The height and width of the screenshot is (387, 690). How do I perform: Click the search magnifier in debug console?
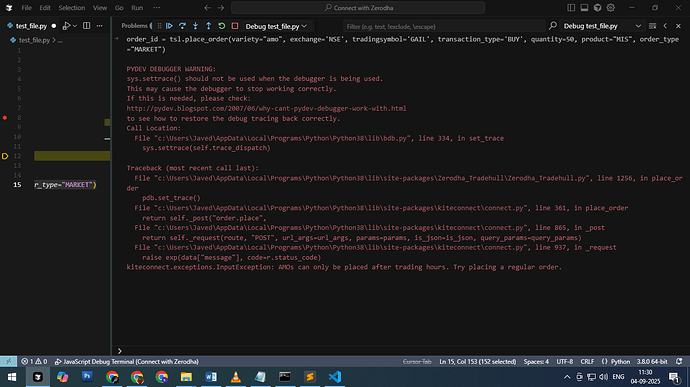pos(553,26)
